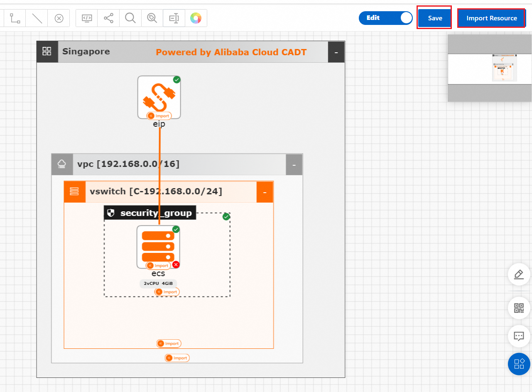Click the vpc cloud icon
Image resolution: width=532 pixels, height=392 pixels.
coord(62,164)
